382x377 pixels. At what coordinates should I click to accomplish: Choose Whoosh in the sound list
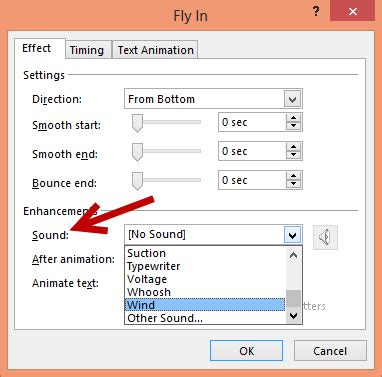[205, 292]
